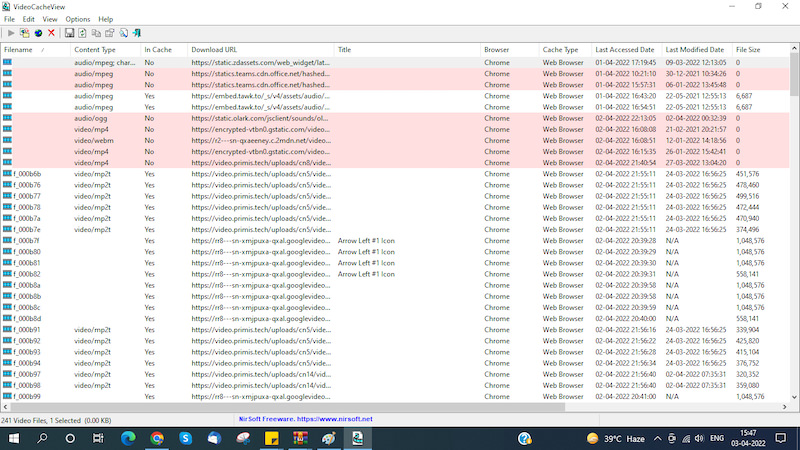Click the horizontal scrollbar right arrow
Viewport: 800px width, 450px height.
785,407
